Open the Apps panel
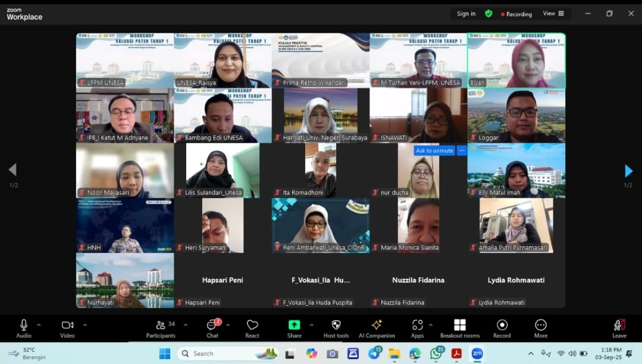 coord(417,328)
